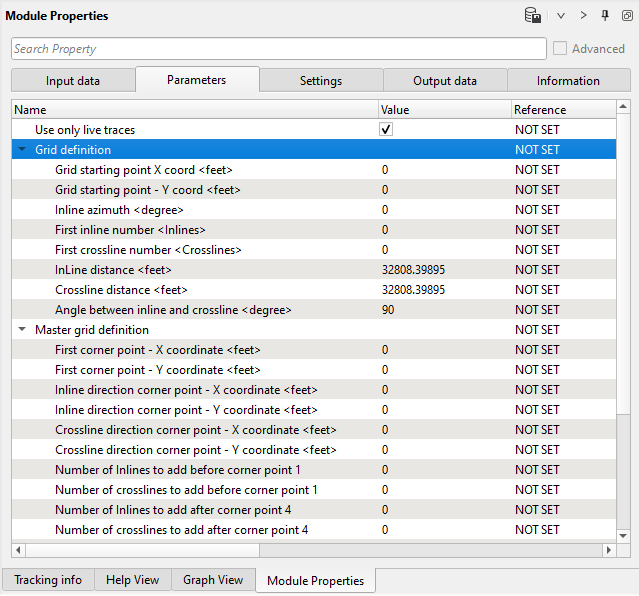The height and width of the screenshot is (596, 639).
Task: Click right arrow of horizontal scrollbar
Action: pyautogui.click(x=608, y=550)
